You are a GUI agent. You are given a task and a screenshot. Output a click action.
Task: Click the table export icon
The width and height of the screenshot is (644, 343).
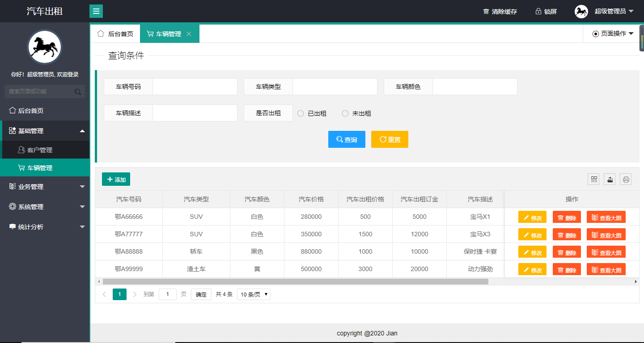(610, 179)
